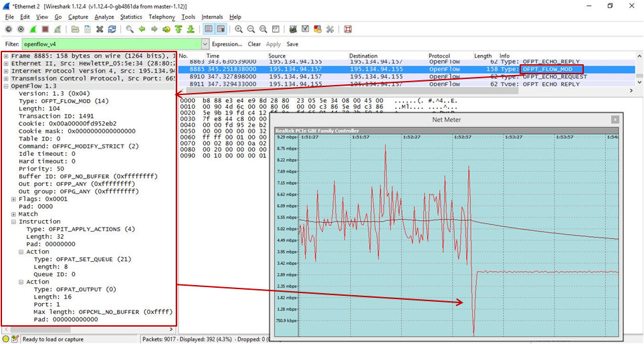The width and height of the screenshot is (644, 344).
Task: Reload the current capture file
Action: point(111,29)
